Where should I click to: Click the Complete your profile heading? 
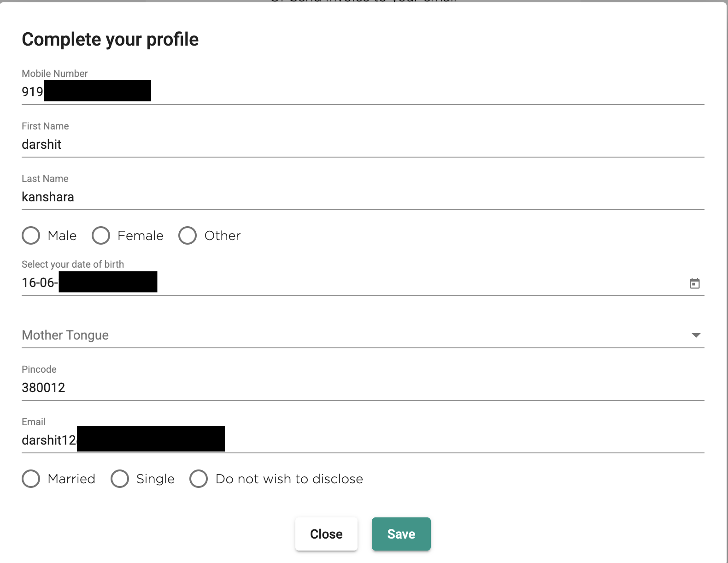click(110, 40)
